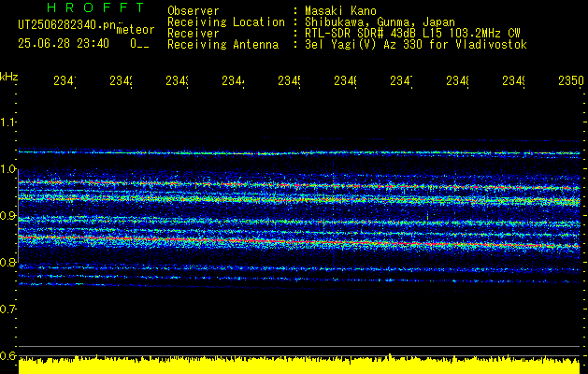Screen dimensions: 588x374
Task: Click the 2341 time axis marker
Action: (65, 80)
